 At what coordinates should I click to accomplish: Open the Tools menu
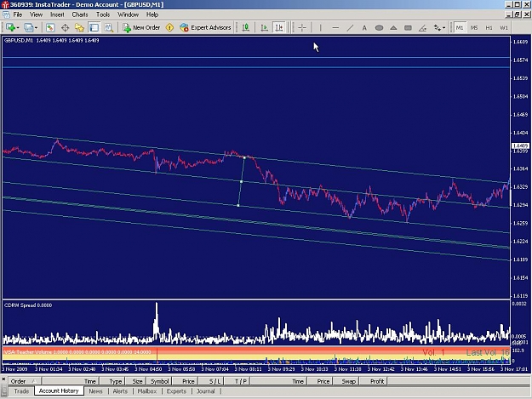pyautogui.click(x=103, y=14)
